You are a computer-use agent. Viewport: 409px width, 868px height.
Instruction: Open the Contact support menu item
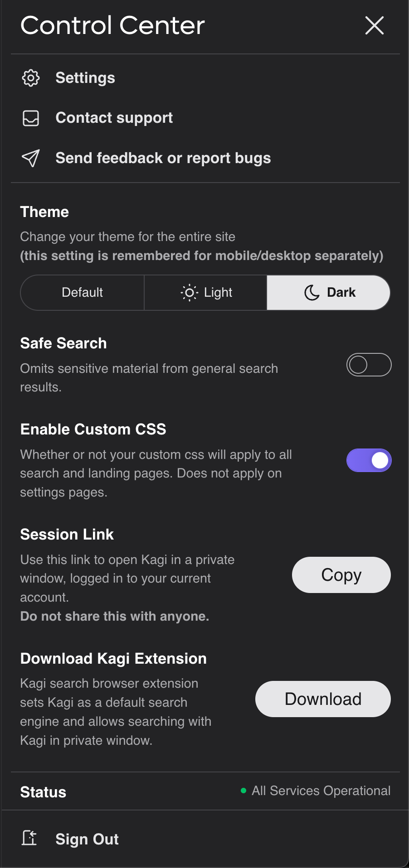click(x=114, y=118)
